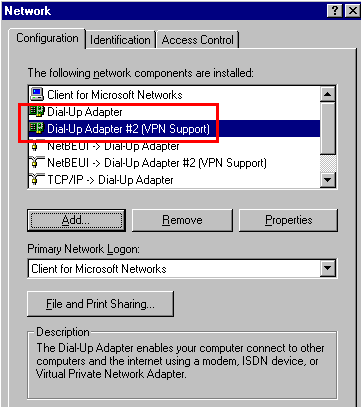361x407 pixels.
Task: Click the question mark help button
Action: [335, 11]
